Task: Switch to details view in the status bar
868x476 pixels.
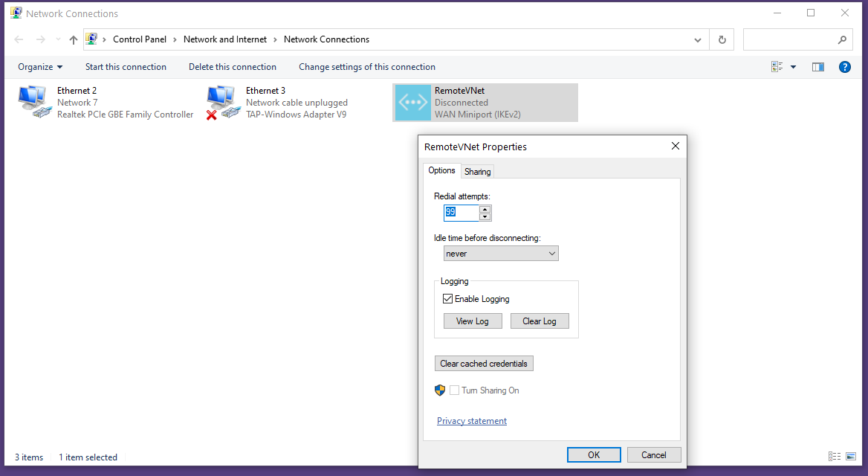Action: click(834, 457)
